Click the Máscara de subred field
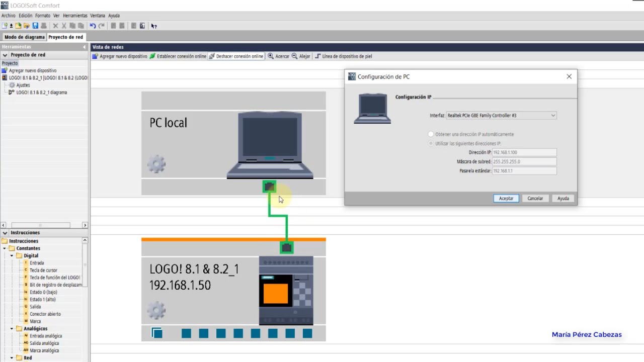Image resolution: width=644 pixels, height=362 pixels. 524,161
